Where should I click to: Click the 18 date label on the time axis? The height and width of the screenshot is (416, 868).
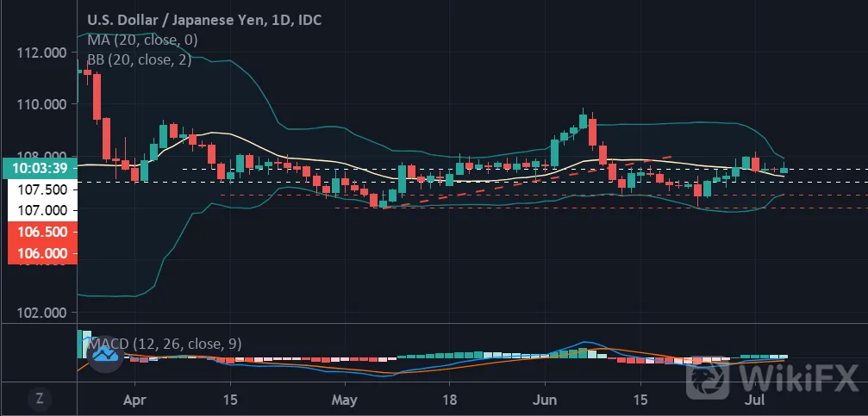point(449,399)
